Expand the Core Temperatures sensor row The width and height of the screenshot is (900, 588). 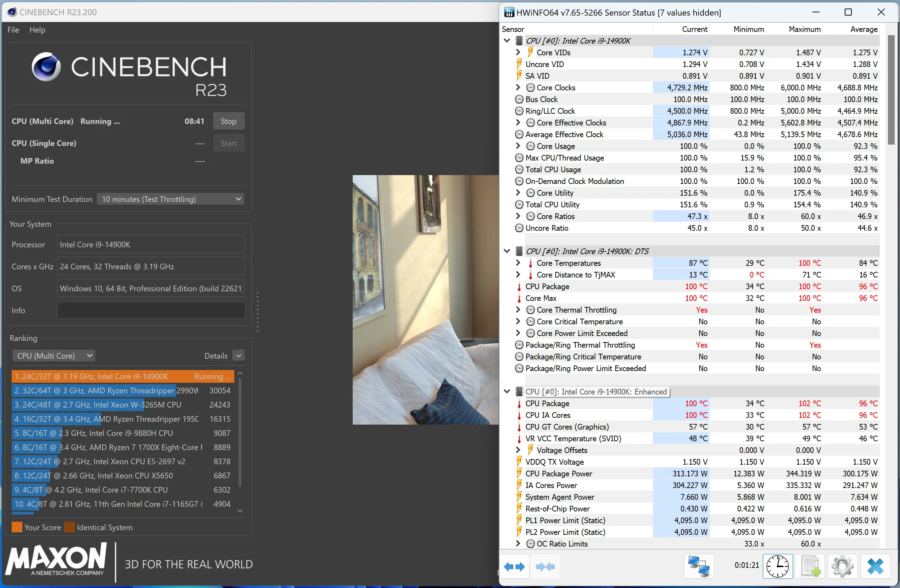click(518, 263)
